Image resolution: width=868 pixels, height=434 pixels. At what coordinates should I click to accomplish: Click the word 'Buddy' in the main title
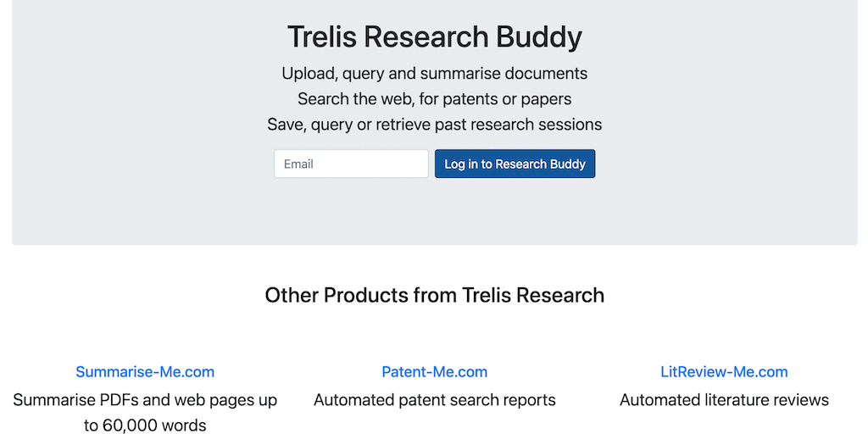tap(539, 37)
